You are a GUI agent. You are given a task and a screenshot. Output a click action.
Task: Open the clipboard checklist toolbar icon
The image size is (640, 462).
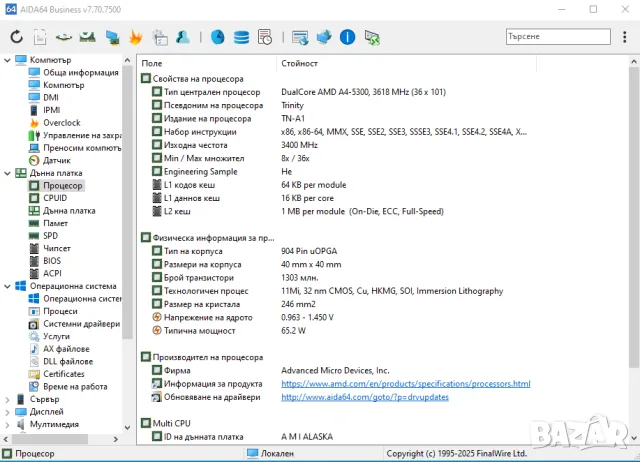[x=160, y=37]
